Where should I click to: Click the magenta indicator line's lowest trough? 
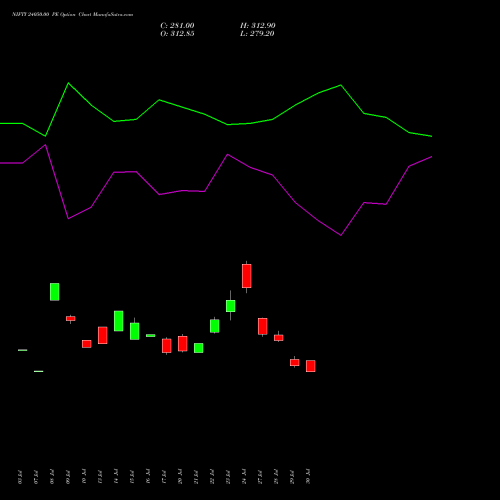click(341, 235)
